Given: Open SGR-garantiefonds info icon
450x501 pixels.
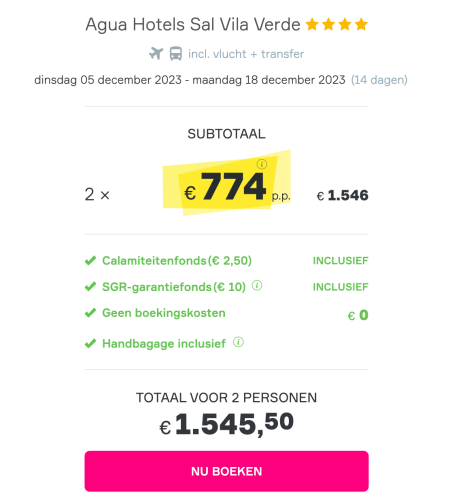Looking at the screenshot, I should (x=257, y=285).
